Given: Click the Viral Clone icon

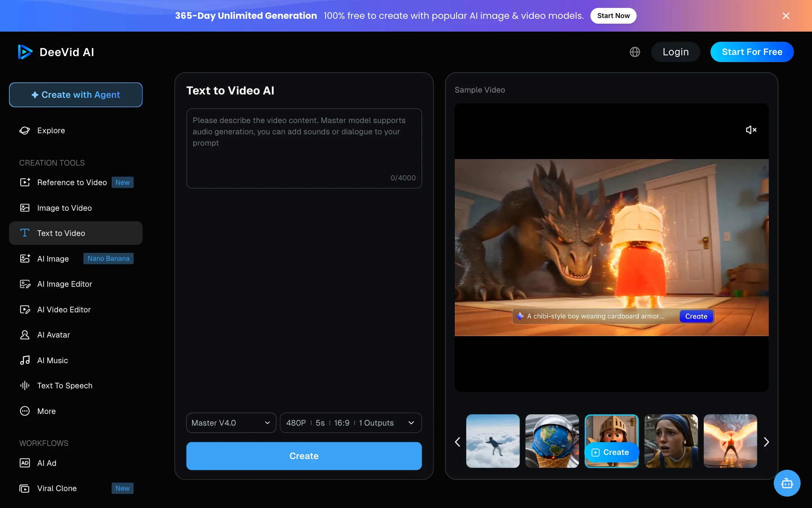Looking at the screenshot, I should tap(25, 488).
